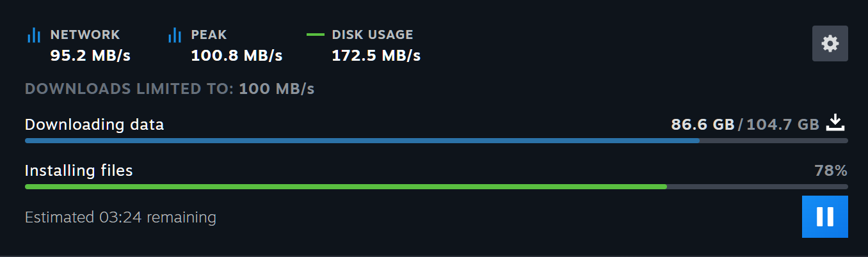This screenshot has width=868, height=257.
Task: Click the Downloading data label
Action: point(95,125)
